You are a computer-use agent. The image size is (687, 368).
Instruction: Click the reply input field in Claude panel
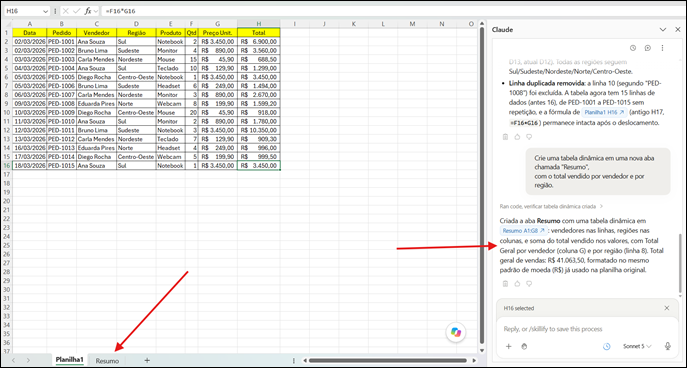pos(587,329)
